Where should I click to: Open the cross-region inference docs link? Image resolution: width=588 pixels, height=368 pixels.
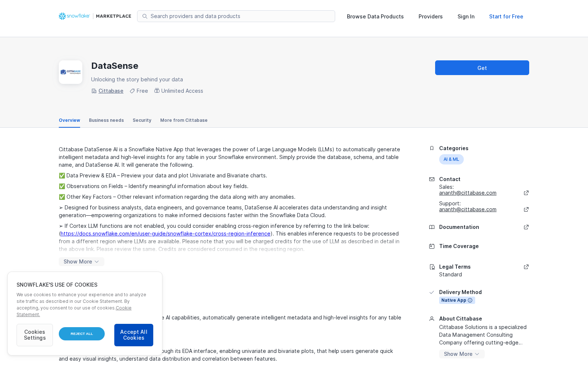click(x=166, y=234)
